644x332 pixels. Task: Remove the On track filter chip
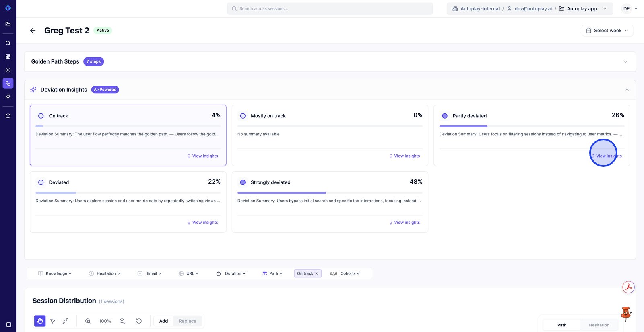(x=316, y=273)
